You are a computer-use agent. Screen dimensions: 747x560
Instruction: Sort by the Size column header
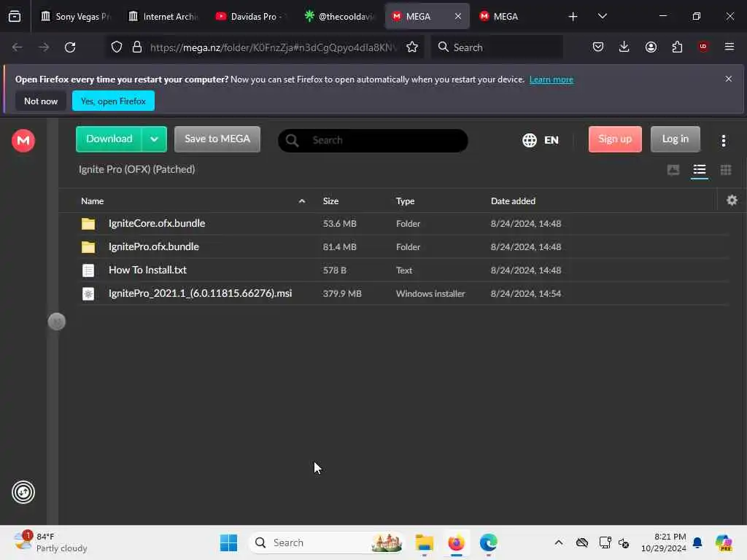tap(330, 201)
